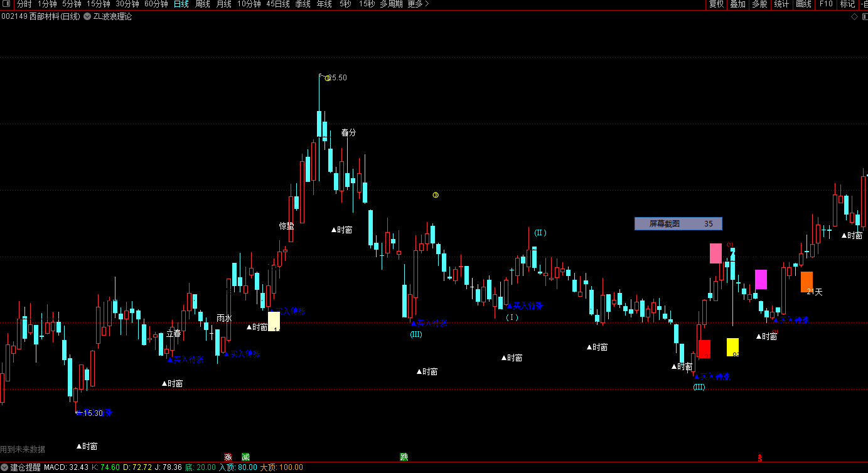The width and height of the screenshot is (868, 473).
Task: Toggle the left panel icon at top-left
Action: coord(7,4)
